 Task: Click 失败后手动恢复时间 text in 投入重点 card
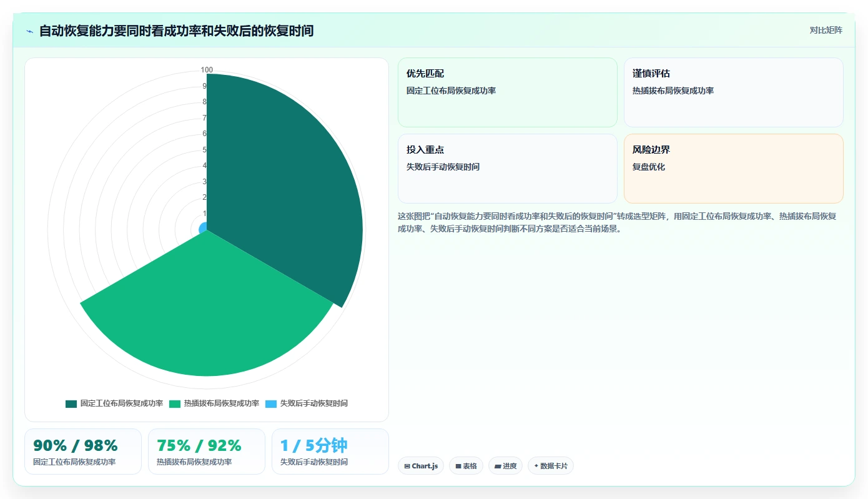point(443,167)
